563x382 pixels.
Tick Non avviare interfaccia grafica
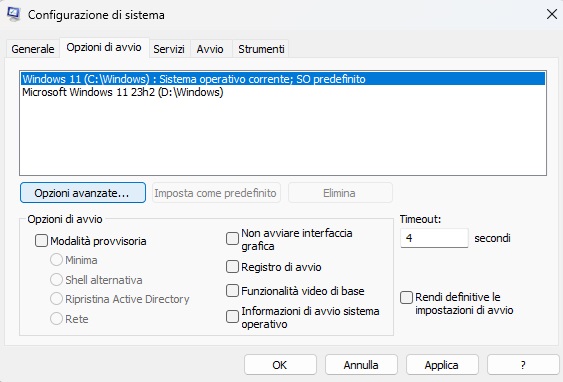232,239
